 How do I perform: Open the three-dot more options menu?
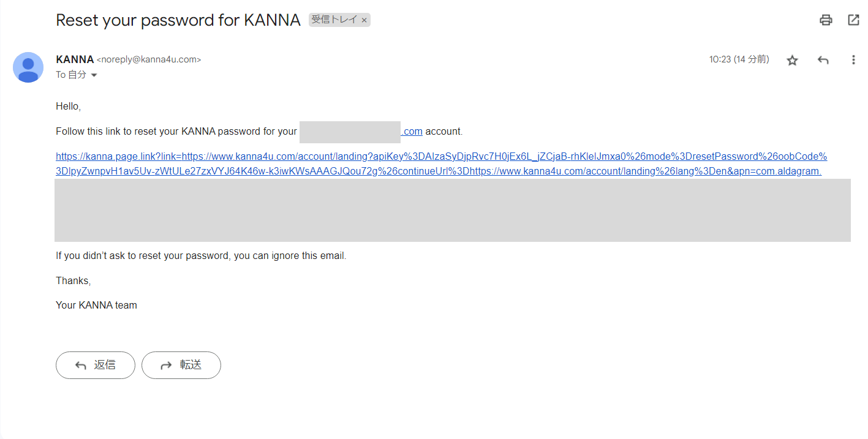[x=853, y=59]
